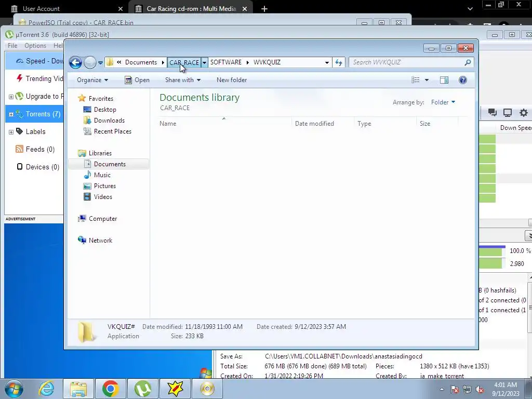Change view with the view icon button
This screenshot has width=532, height=399.
tap(416, 80)
